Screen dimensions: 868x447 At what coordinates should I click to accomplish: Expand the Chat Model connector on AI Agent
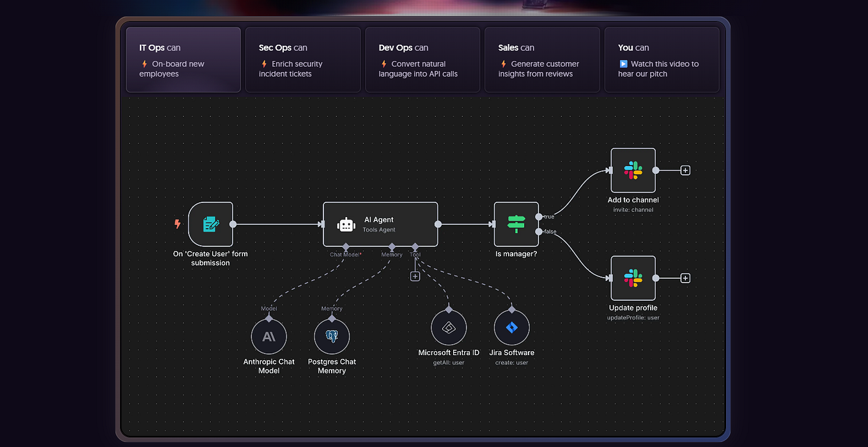click(x=345, y=246)
